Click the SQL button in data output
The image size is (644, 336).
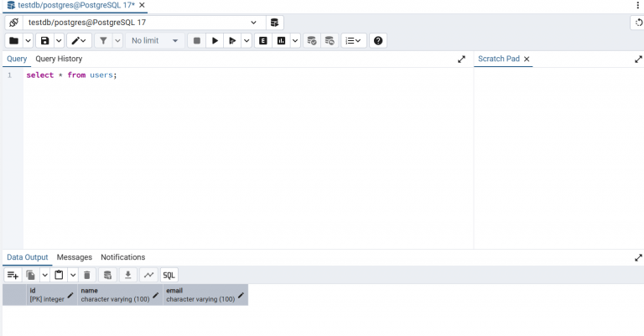point(169,275)
